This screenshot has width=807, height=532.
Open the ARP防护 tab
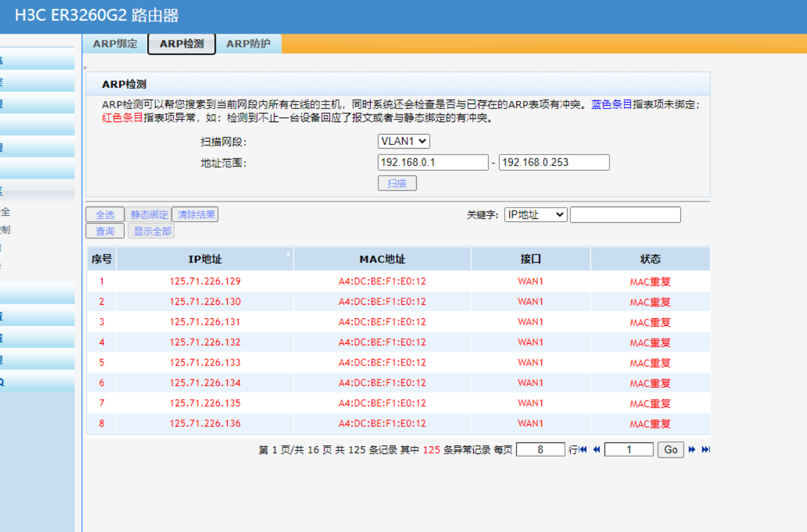[x=248, y=44]
